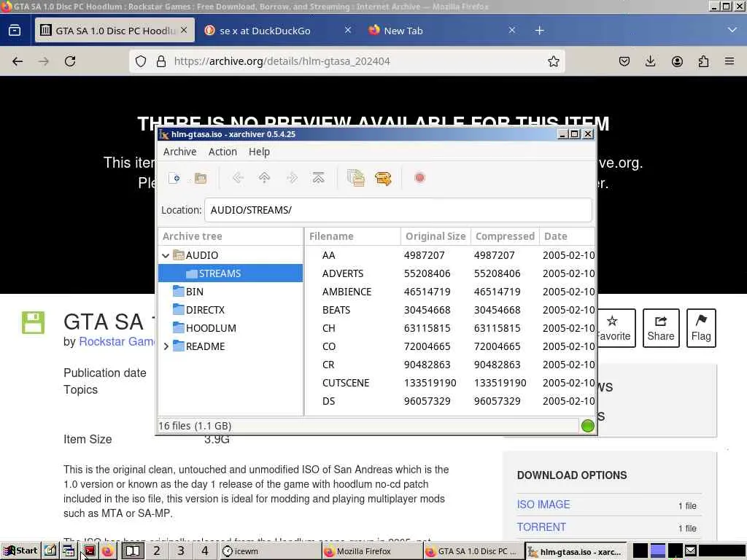Switch to the icewm taskbar window
Image resolution: width=747 pixels, height=560 pixels.
coord(270,551)
